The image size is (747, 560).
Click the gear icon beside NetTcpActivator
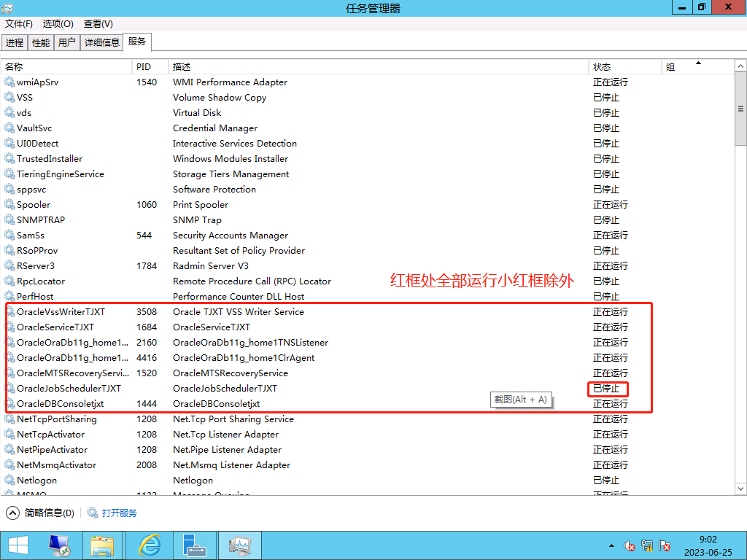[x=9, y=435]
